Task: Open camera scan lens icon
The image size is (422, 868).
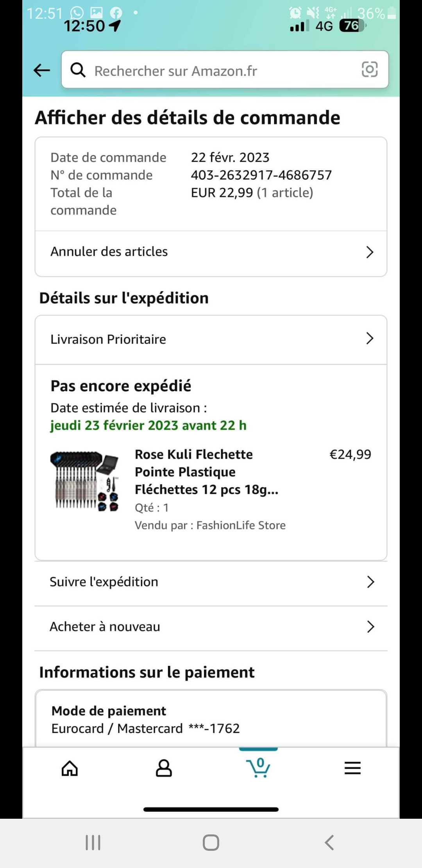Action: (369, 70)
